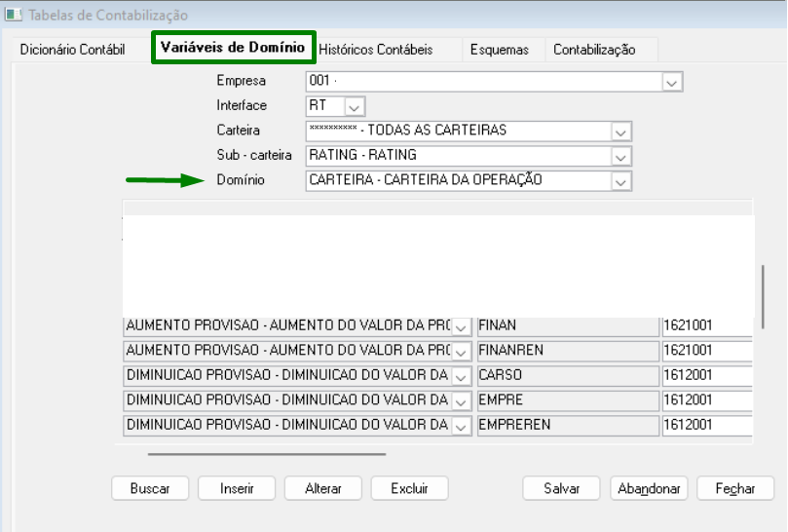Open the Dicionário Contábil tab
This screenshot has width=788, height=532.
[72, 50]
